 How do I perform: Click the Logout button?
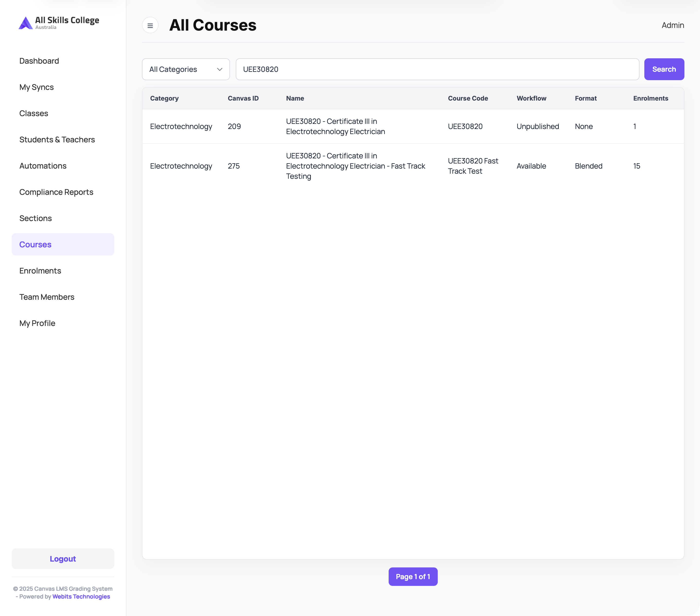point(63,558)
